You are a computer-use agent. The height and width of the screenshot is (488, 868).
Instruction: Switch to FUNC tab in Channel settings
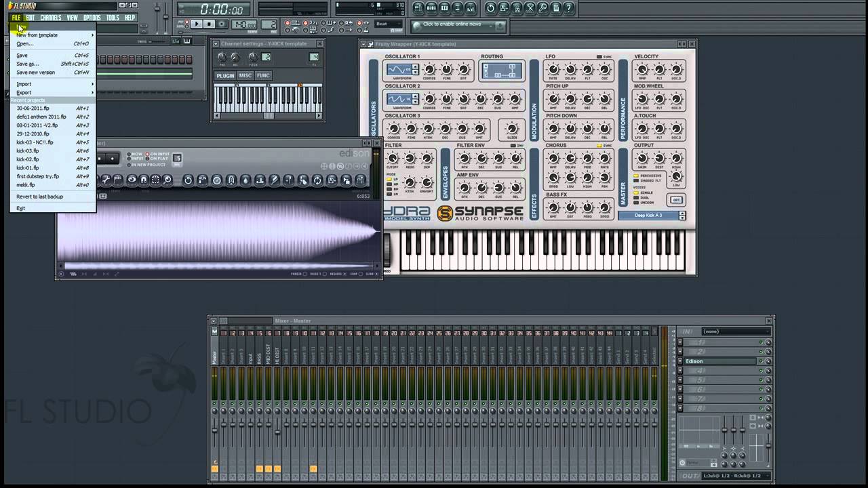[263, 76]
